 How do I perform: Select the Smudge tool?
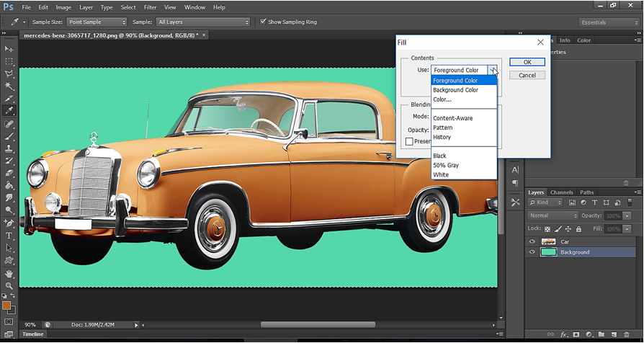pyautogui.click(x=9, y=197)
